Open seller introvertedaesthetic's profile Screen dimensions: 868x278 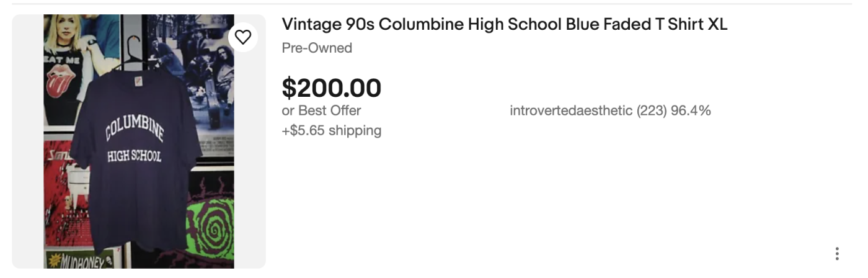point(570,110)
